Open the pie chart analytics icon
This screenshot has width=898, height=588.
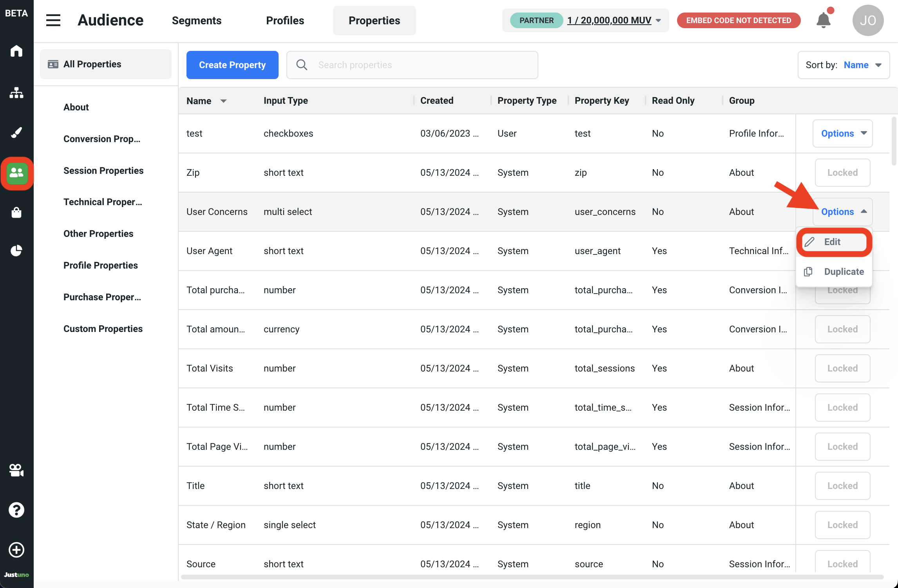coord(16,251)
